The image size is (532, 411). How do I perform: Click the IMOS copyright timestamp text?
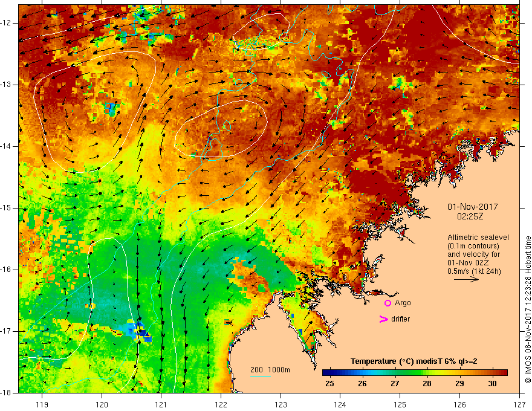click(x=528, y=310)
